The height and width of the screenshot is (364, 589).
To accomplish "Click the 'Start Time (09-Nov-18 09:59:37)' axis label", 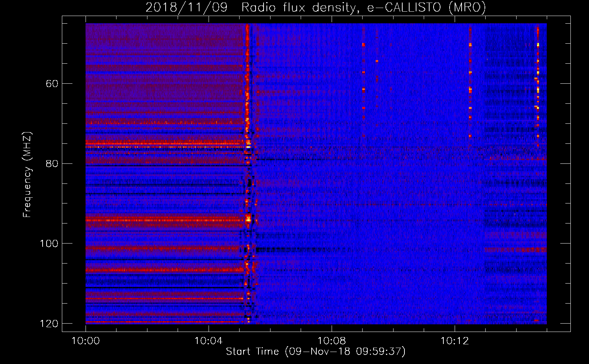I will [x=316, y=352].
